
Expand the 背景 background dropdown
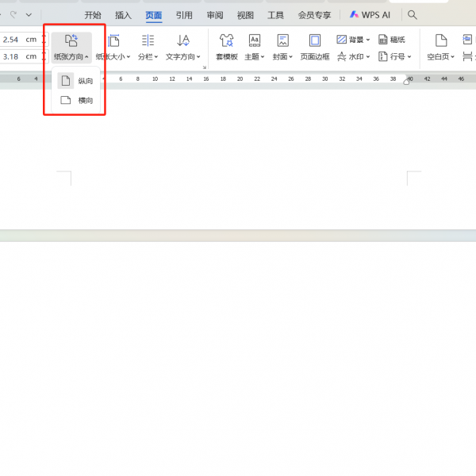(353, 39)
